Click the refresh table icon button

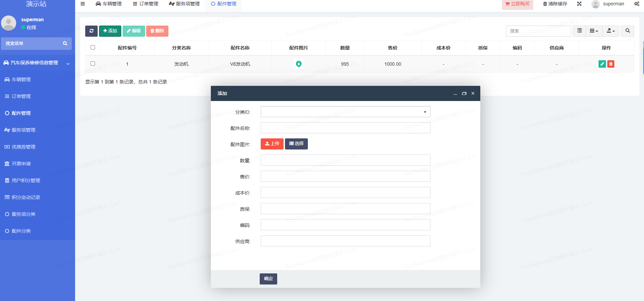(x=91, y=31)
